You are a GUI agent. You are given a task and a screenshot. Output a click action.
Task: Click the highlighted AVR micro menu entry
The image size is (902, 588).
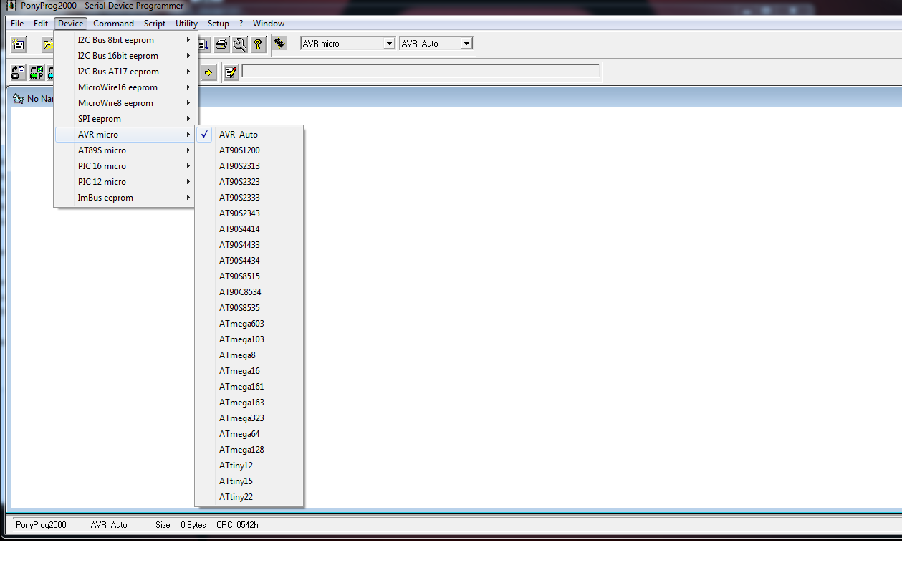[x=125, y=135]
